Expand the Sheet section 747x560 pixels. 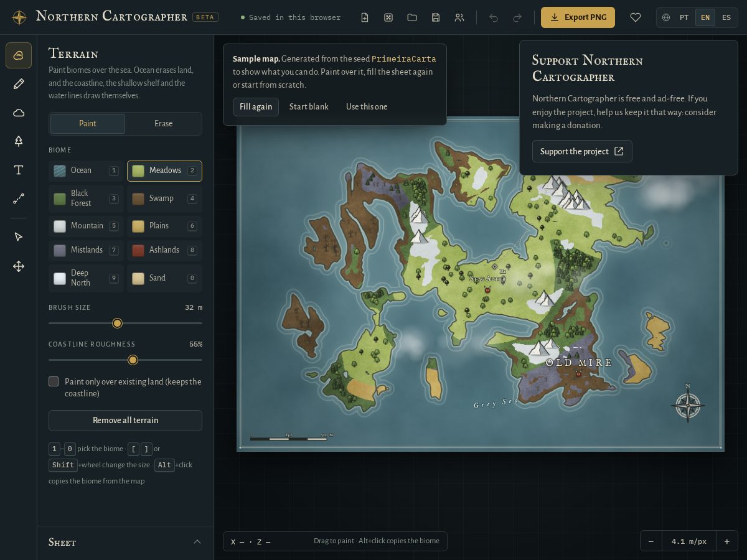pos(125,542)
